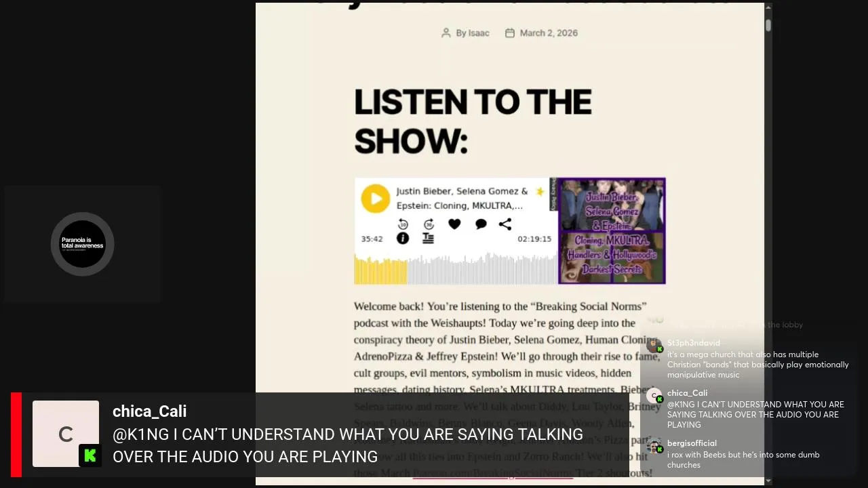Show episode info via the i icon
This screenshot has width=868, height=488.
(x=403, y=238)
